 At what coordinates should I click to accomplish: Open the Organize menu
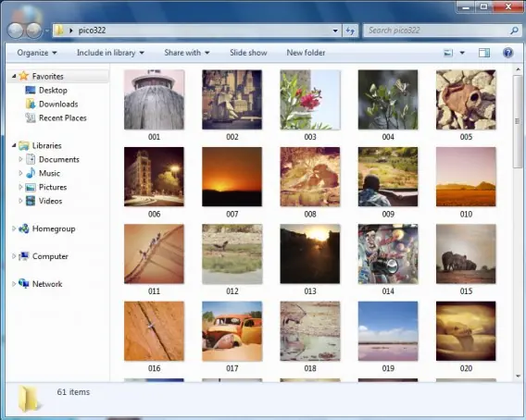point(37,53)
